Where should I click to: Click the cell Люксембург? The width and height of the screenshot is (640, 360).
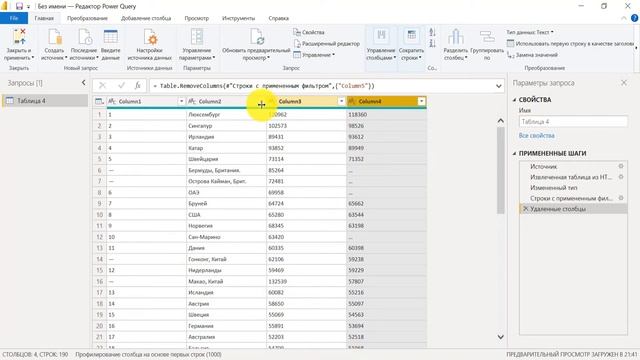[x=227, y=115]
